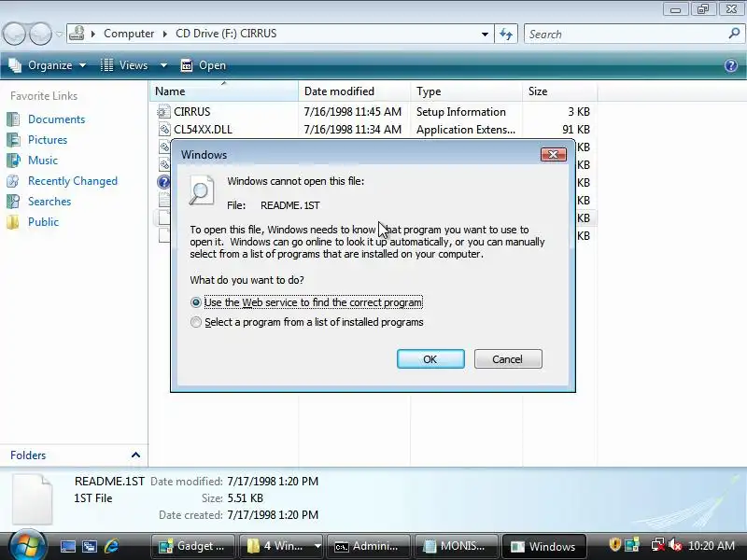Close the Windows dialog with red X
The height and width of the screenshot is (560, 747).
[x=553, y=154]
